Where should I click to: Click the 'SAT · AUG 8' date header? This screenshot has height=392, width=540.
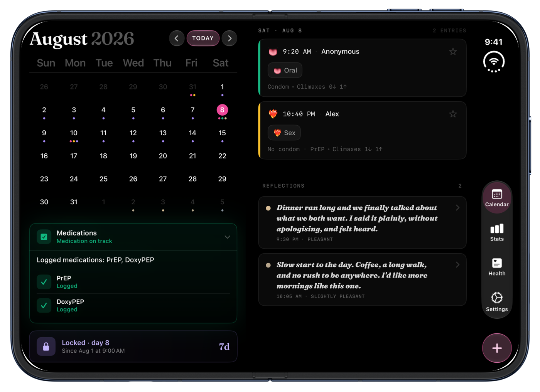pyautogui.click(x=280, y=30)
